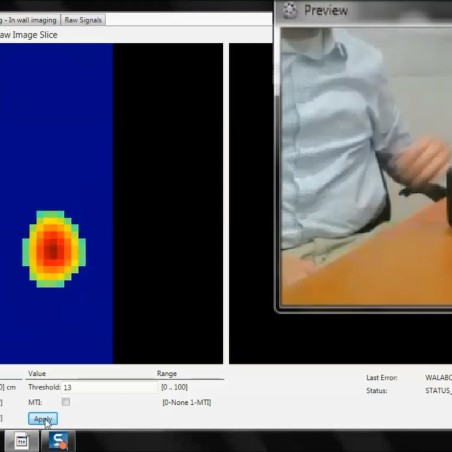Click the webcam preview video feed

coord(366,166)
